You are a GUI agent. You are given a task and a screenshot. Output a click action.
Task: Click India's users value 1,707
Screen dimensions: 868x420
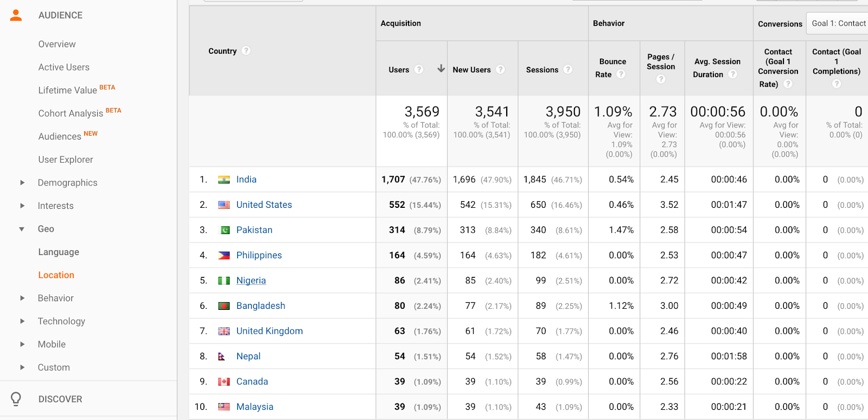(393, 180)
